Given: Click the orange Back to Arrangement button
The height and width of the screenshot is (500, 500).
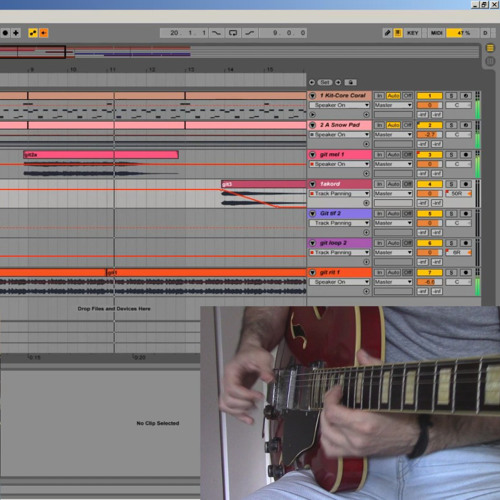Looking at the screenshot, I should (x=44, y=33).
